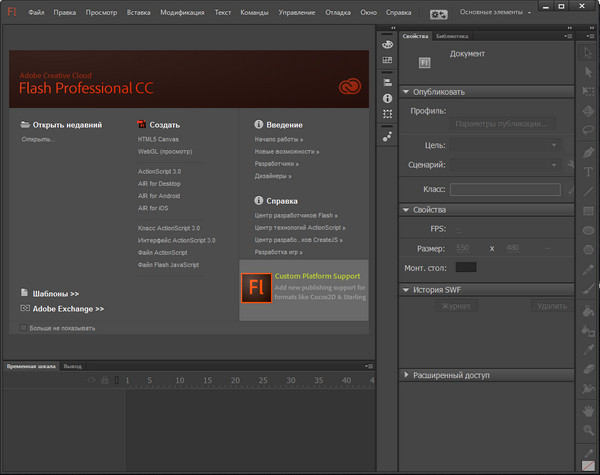This screenshot has height=475, width=600.
Task: Check 'Больше не показывать' checkbox
Action: tap(23, 328)
